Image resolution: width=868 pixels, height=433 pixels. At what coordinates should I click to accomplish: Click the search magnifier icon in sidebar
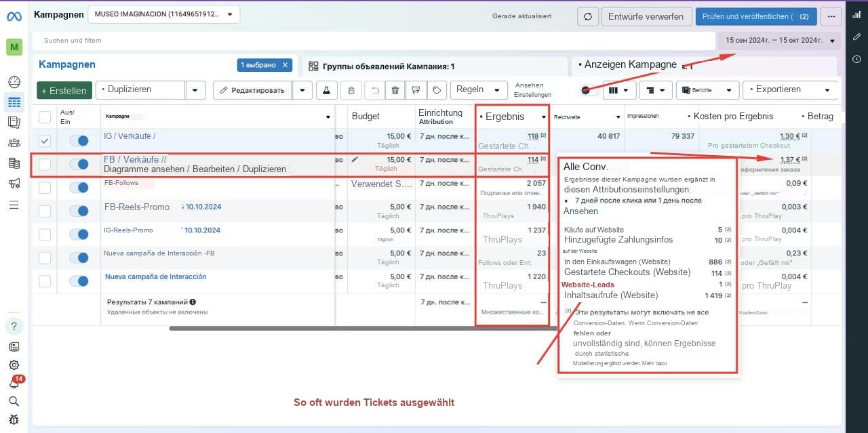point(14,401)
